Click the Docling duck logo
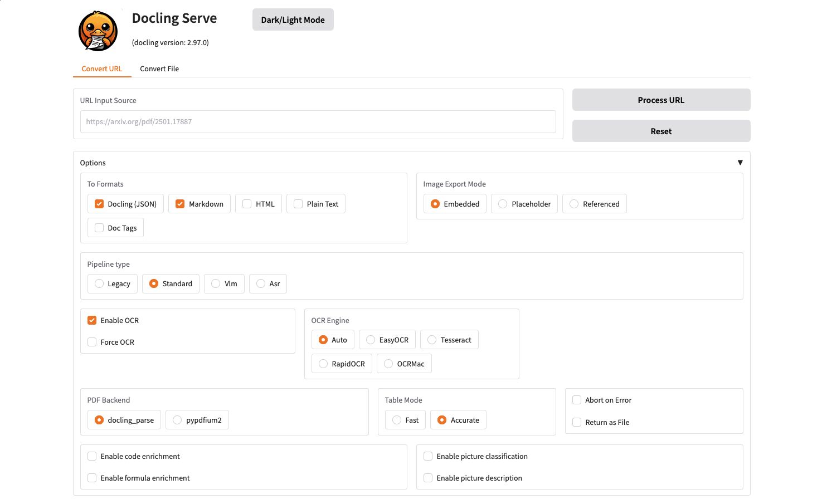822x504 pixels. tap(98, 31)
